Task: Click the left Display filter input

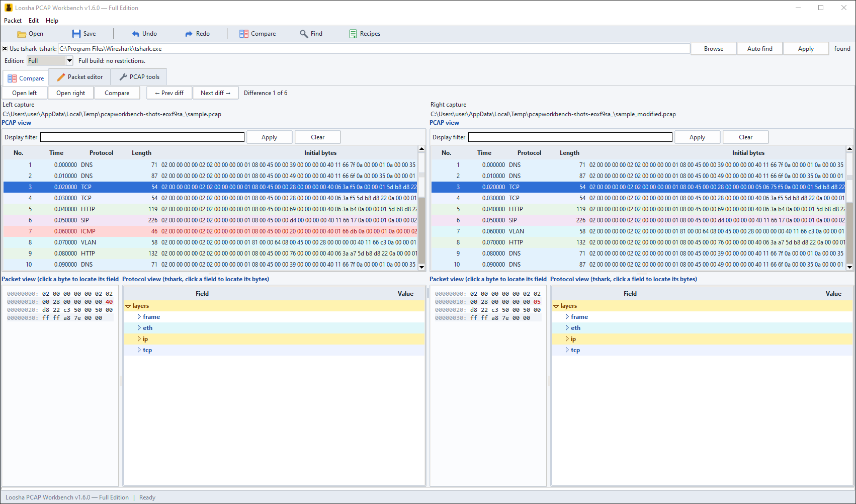Action: (142, 137)
